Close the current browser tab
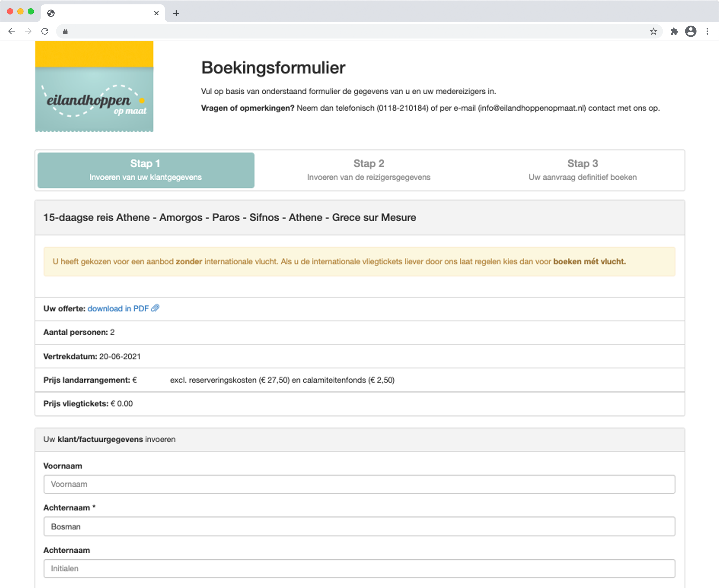Viewport: 719px width, 588px height. point(156,13)
